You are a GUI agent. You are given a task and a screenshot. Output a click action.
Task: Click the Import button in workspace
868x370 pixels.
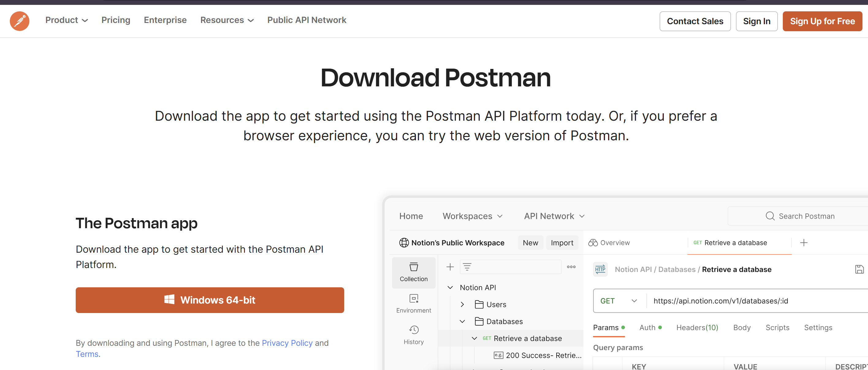[x=562, y=242]
